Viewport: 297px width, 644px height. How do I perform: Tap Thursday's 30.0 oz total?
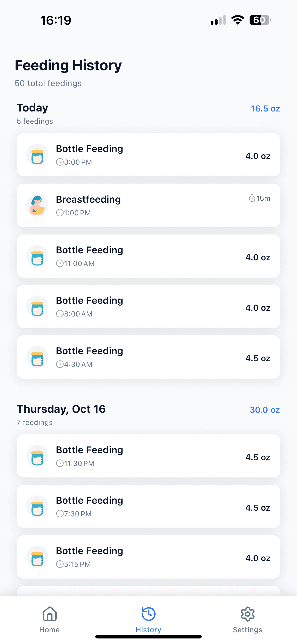tap(265, 410)
